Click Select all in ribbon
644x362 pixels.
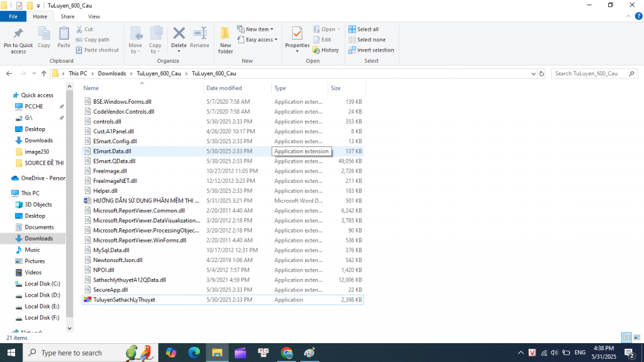pos(364,30)
